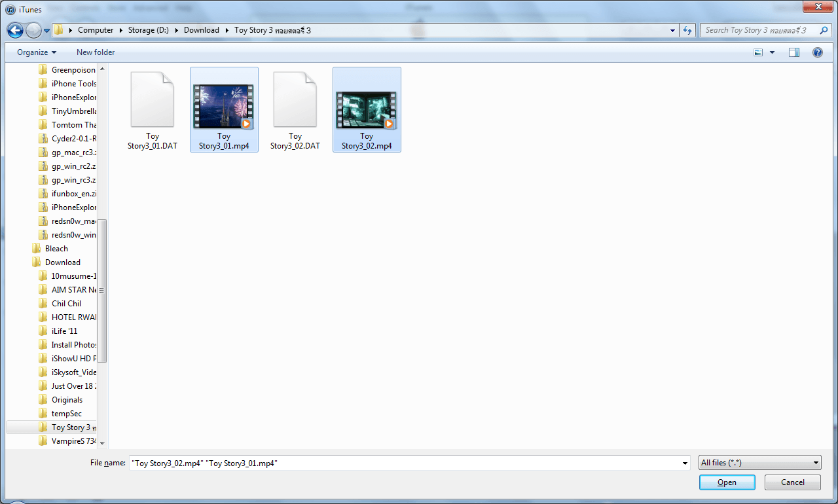Select the ifunbox_en zip archive in the tree
The height and width of the screenshot is (504, 838).
pyautogui.click(x=67, y=194)
